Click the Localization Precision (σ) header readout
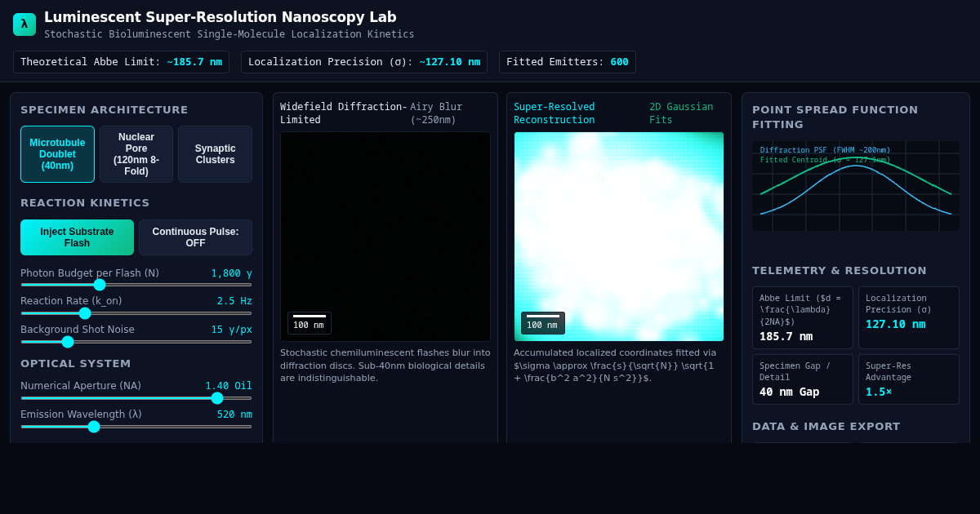The height and width of the screenshot is (514, 980). (364, 62)
